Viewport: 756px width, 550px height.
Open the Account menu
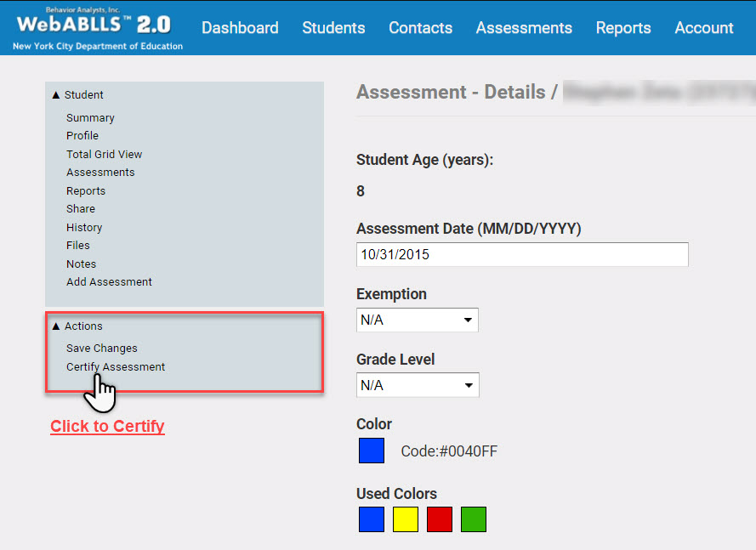703,28
